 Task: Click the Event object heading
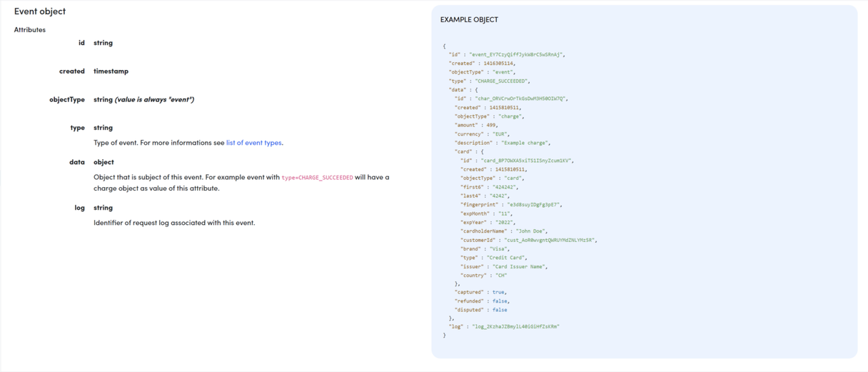pos(40,11)
